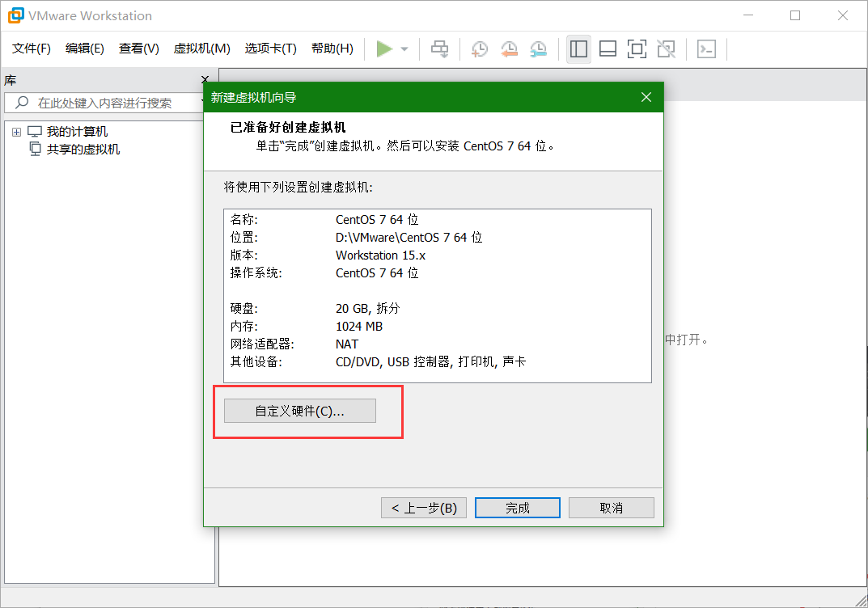The image size is (868, 608).
Task: Click the shared VMs icon
Action: (35, 149)
